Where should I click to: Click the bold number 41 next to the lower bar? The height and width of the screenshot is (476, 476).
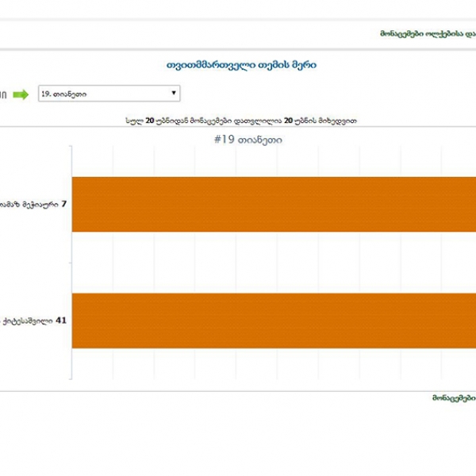[61, 321]
